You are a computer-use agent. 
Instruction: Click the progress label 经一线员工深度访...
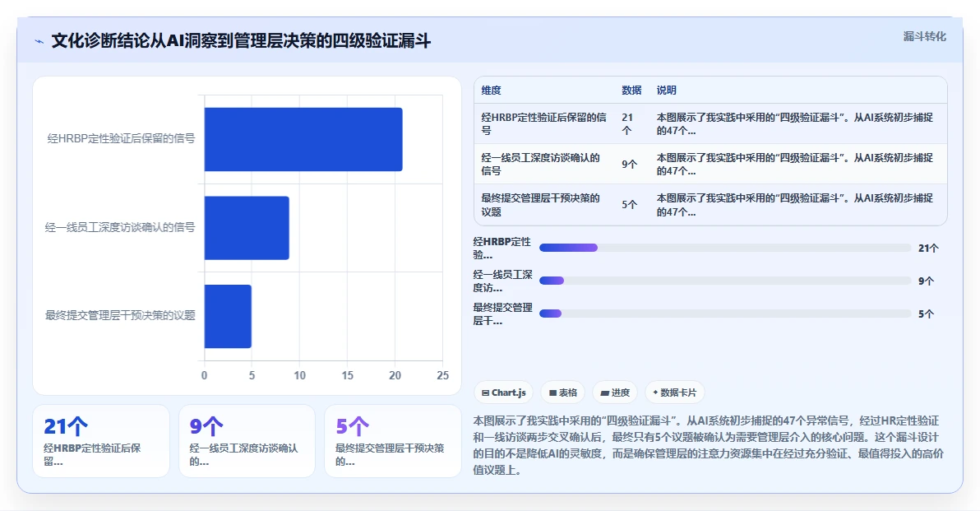coord(502,281)
